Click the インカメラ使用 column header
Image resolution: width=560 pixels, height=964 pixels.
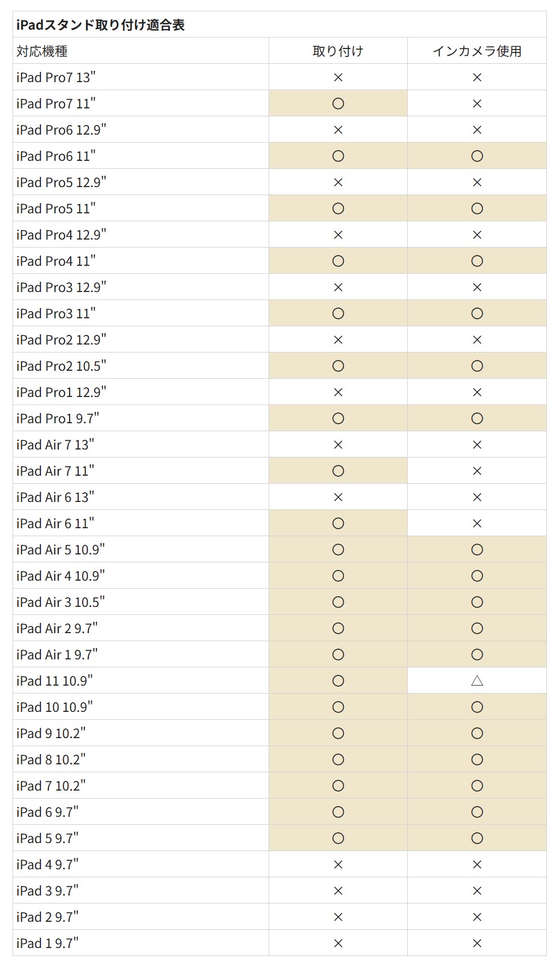(477, 51)
